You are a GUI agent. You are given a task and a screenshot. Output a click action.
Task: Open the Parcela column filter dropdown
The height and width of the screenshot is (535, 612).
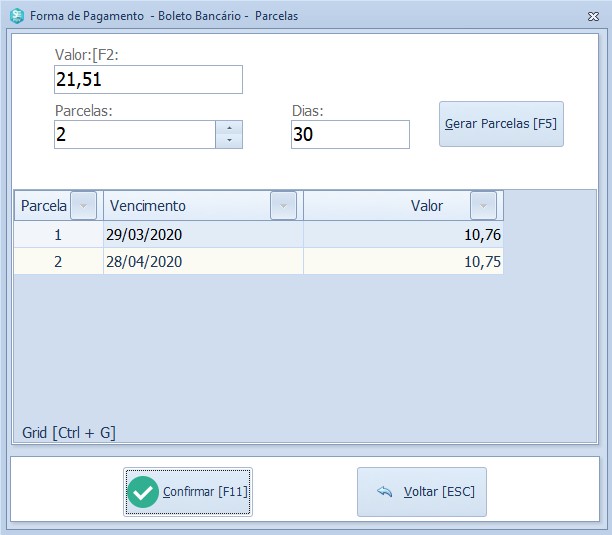coord(84,205)
